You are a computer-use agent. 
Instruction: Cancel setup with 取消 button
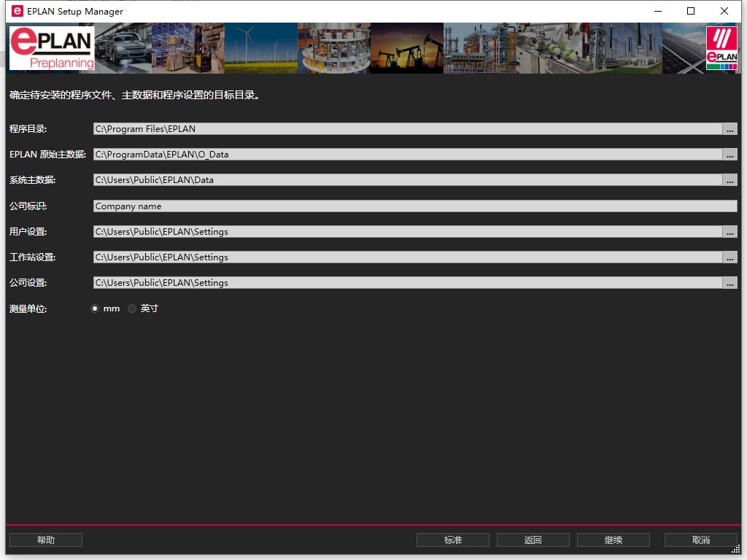coord(700,540)
